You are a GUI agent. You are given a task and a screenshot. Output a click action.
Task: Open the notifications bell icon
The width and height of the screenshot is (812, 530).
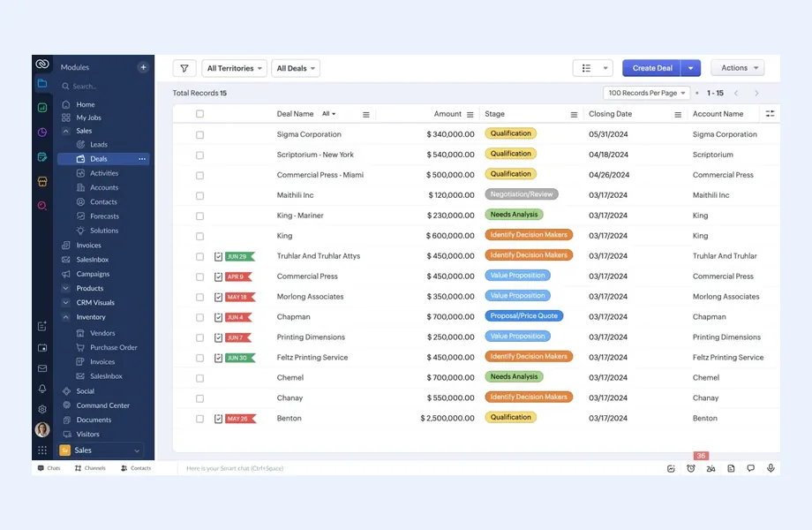(x=42, y=389)
